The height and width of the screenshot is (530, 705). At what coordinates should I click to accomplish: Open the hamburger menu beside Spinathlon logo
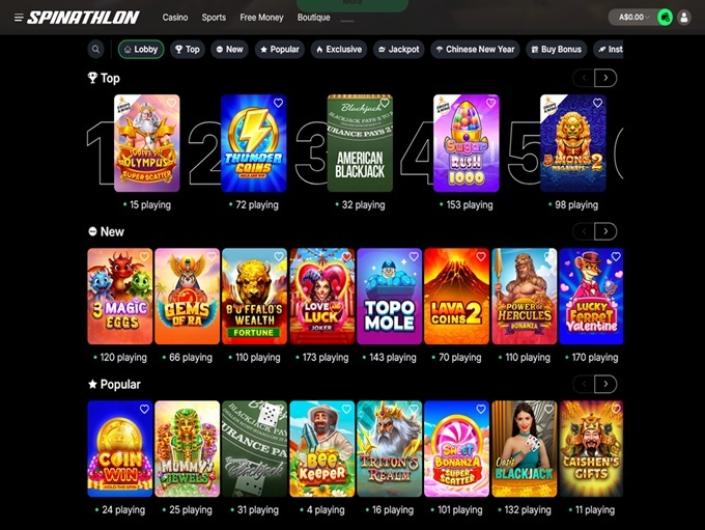[18, 18]
